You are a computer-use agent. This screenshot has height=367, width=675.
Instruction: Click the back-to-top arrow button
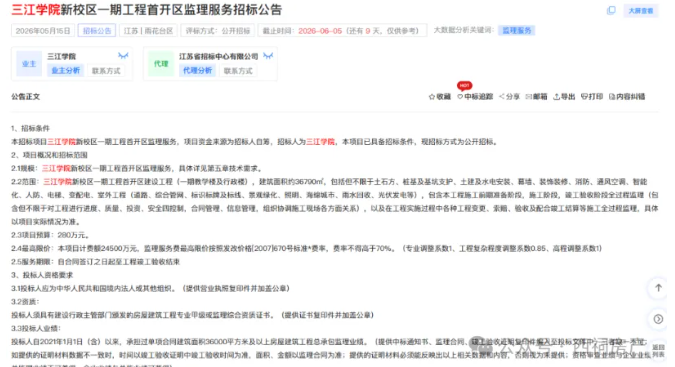tap(658, 288)
